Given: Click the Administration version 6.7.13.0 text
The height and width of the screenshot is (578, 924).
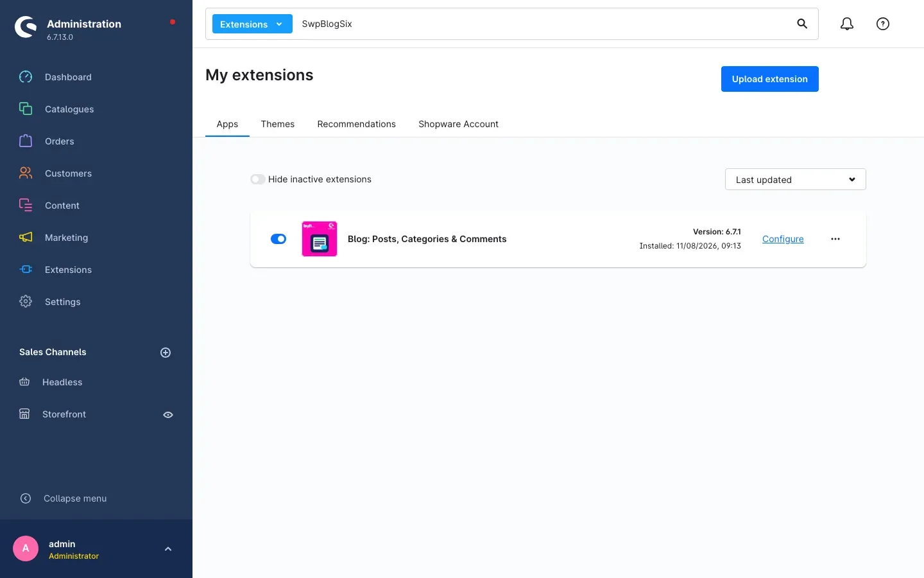Looking at the screenshot, I should click(60, 37).
